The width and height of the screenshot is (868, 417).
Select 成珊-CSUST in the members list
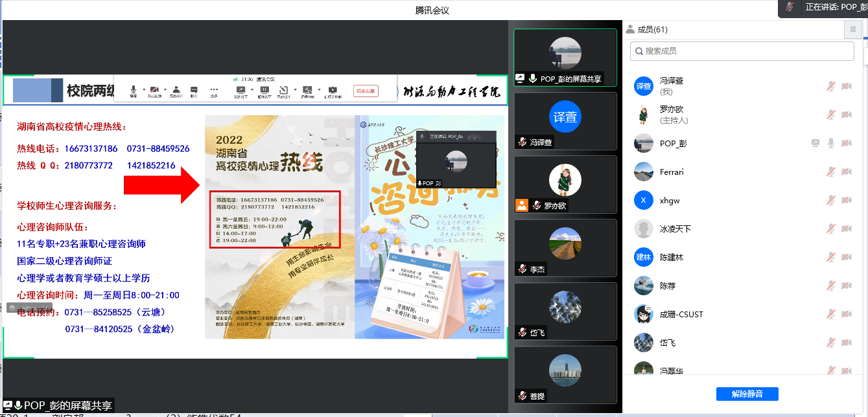tap(681, 314)
